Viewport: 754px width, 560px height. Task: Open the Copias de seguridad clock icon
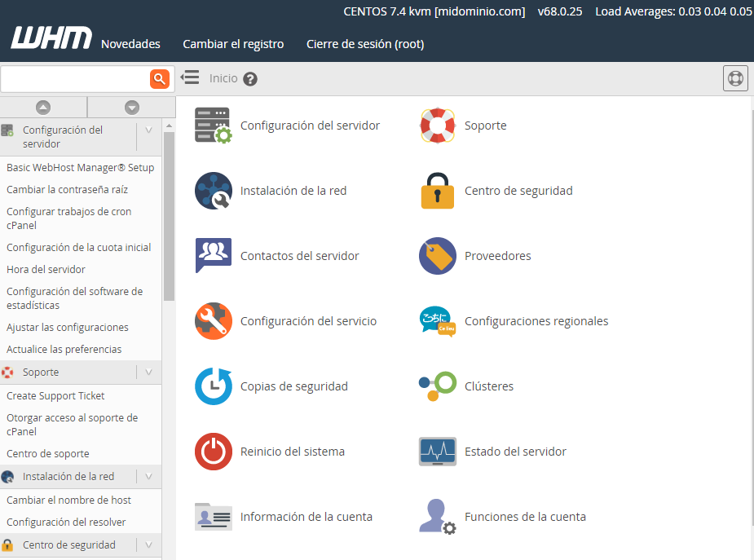[213, 386]
